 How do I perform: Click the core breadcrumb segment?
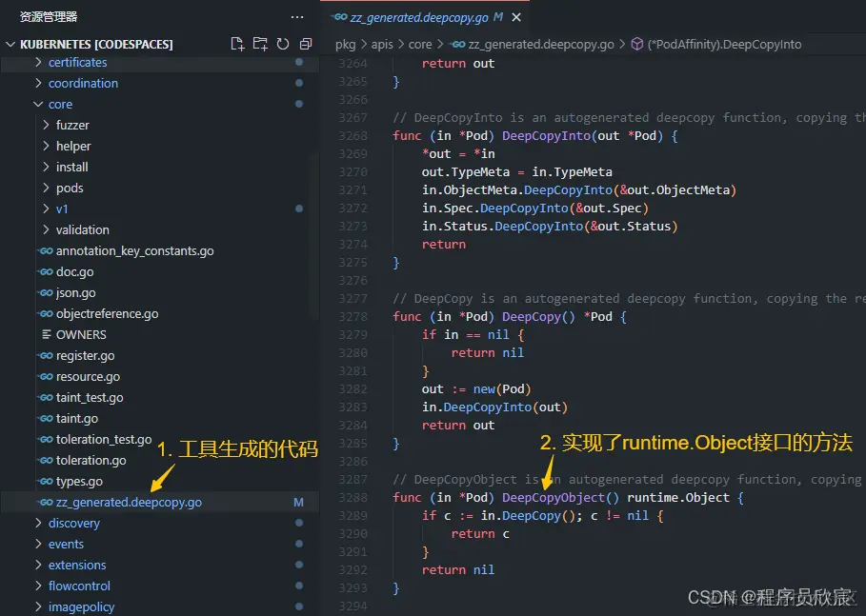click(420, 45)
